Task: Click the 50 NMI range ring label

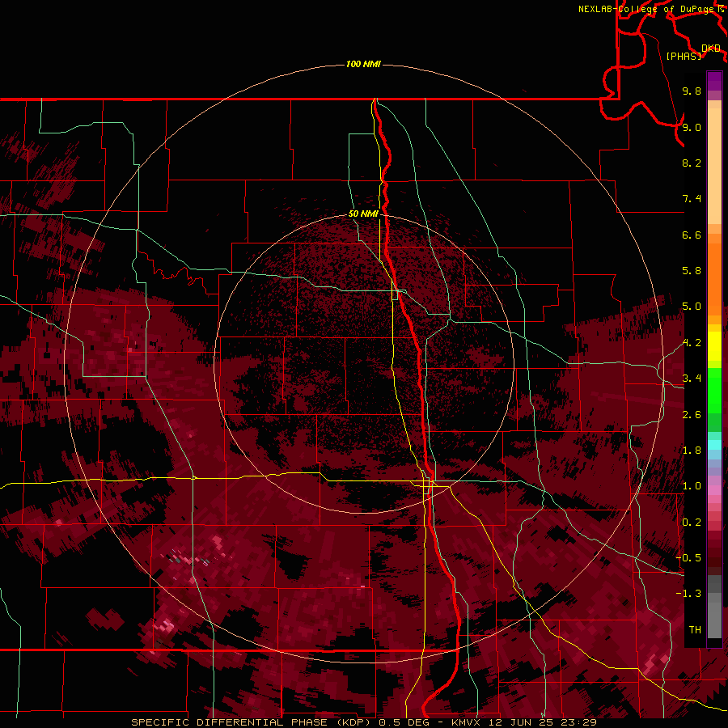Action: tap(363, 214)
